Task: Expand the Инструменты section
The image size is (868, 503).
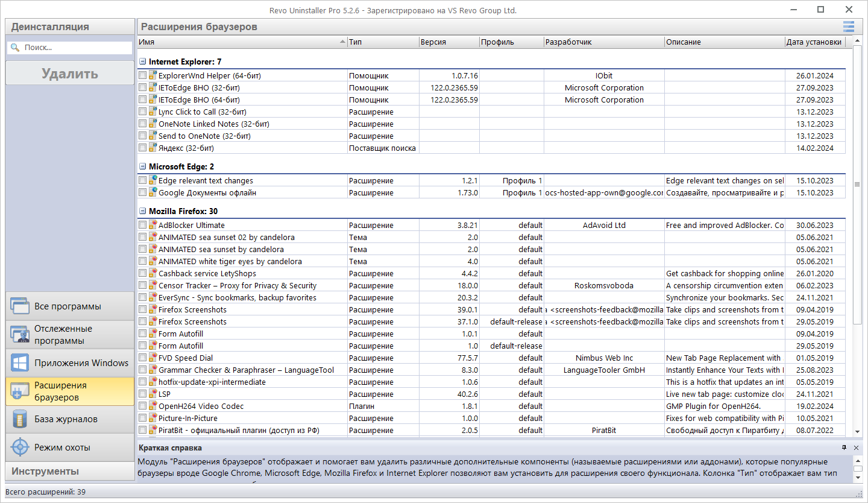Action: point(70,471)
